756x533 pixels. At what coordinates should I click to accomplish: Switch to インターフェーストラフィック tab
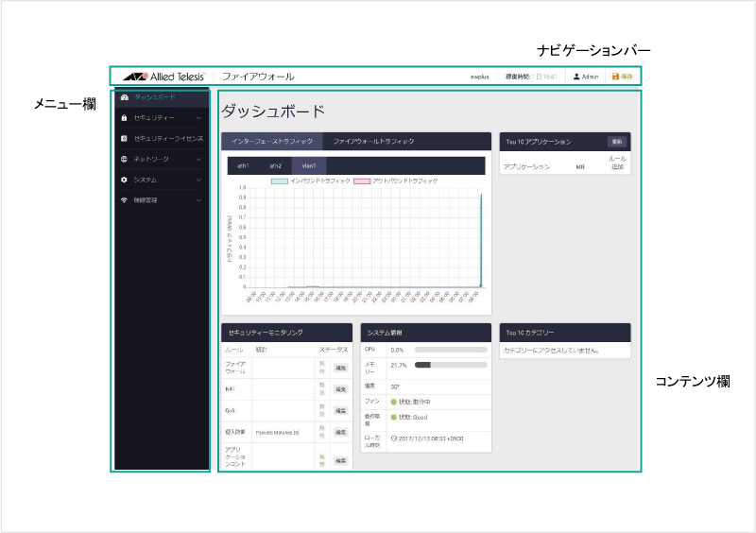[x=272, y=142]
